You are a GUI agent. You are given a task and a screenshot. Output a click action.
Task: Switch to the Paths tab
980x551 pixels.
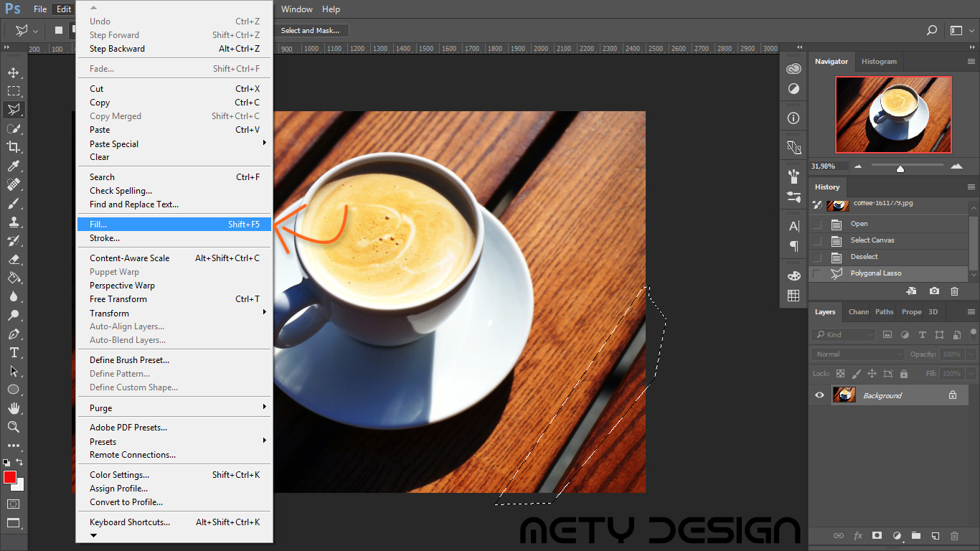pos(885,312)
